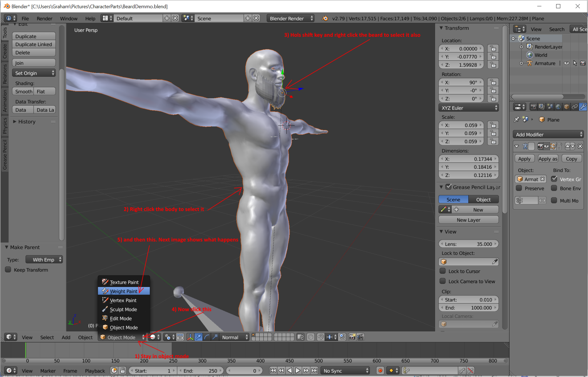Choose Sculpt Mode in the mode menu
The height and width of the screenshot is (377, 588).
124,309
